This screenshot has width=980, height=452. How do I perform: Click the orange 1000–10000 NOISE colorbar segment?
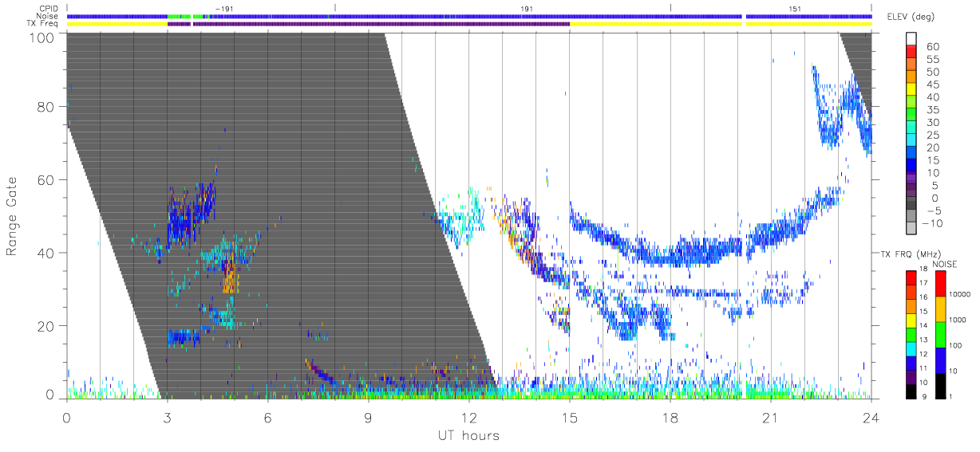pos(941,310)
